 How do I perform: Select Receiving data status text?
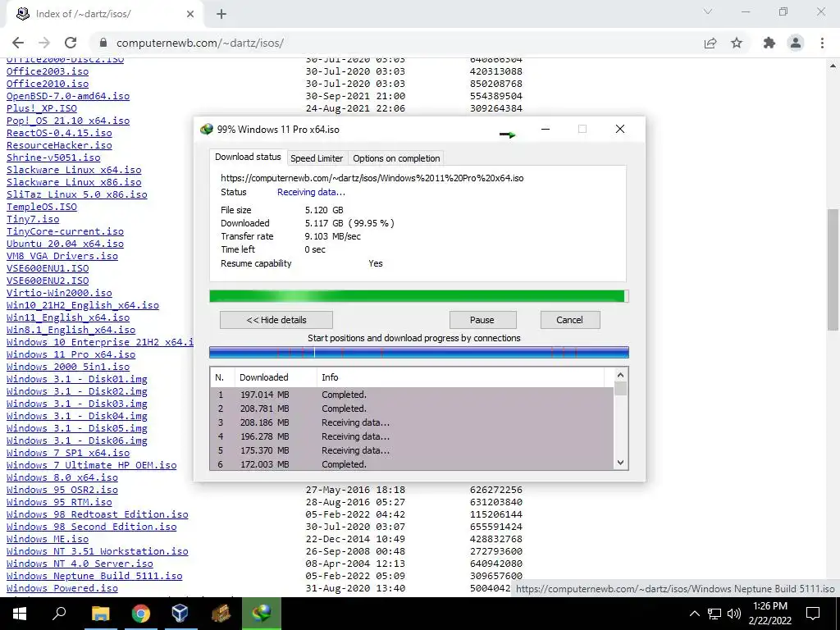[x=311, y=192]
